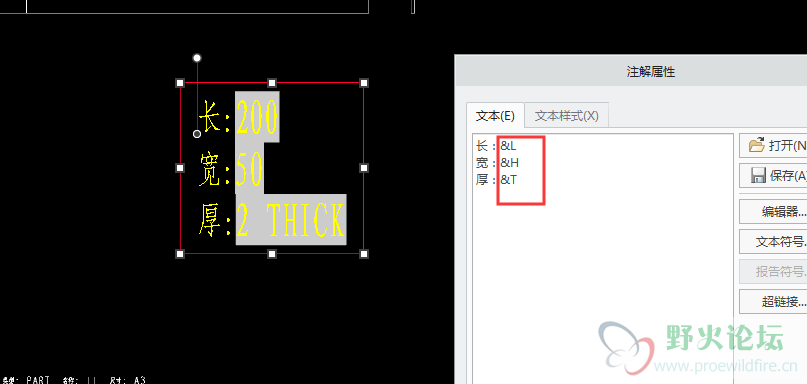Click inside the &L text line
Image resolution: width=807 pixels, height=384 pixels.
[508, 146]
